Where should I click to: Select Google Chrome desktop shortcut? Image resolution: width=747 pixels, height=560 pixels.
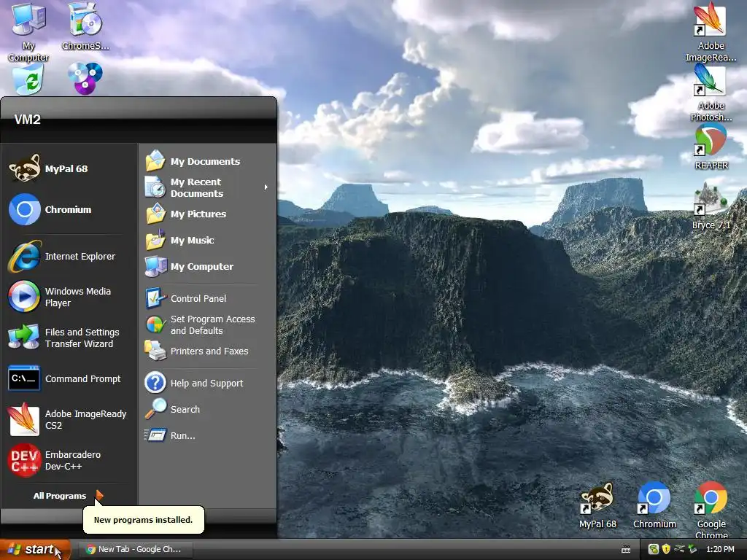click(711, 510)
